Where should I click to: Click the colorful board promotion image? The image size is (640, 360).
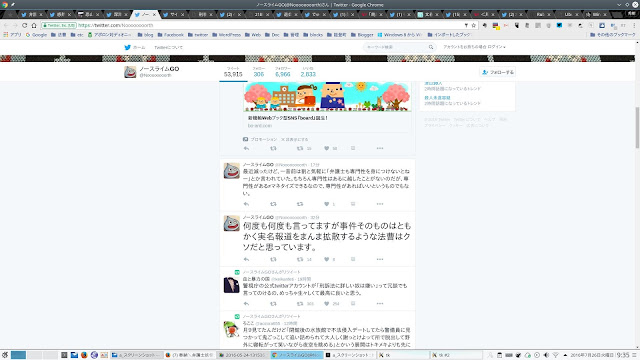coord(327,97)
